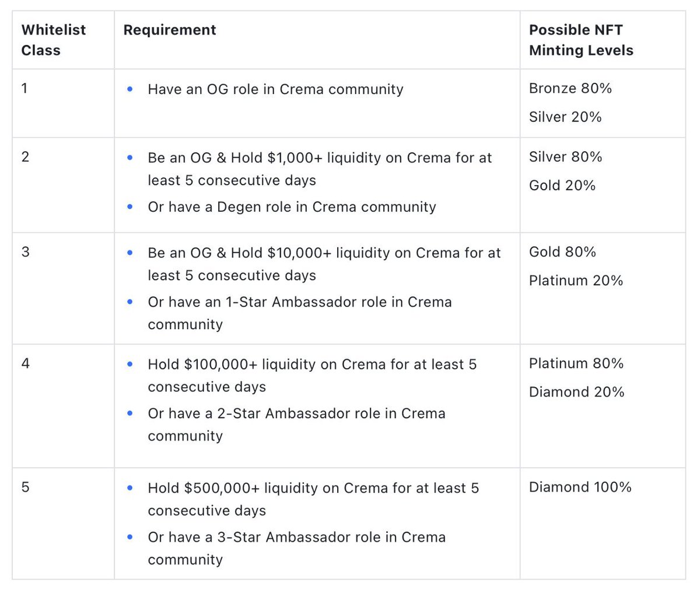Click the "Diamond 100%" minting level text

[x=580, y=487]
